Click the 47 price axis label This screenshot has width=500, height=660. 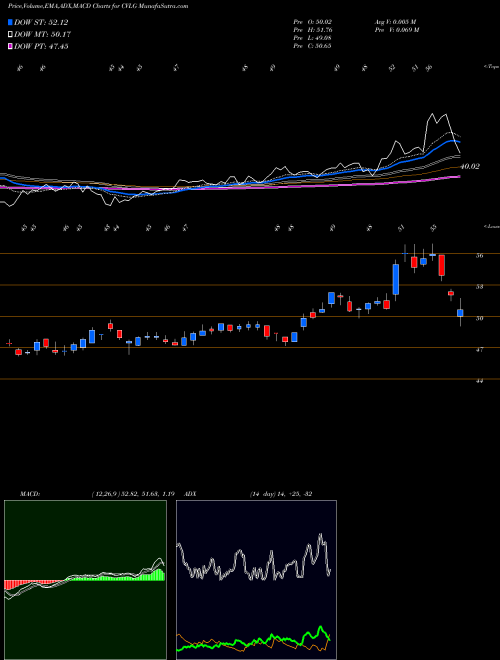[479, 349]
